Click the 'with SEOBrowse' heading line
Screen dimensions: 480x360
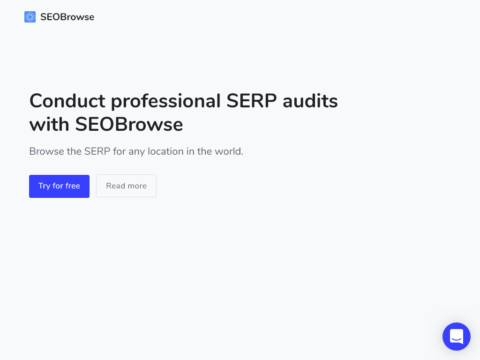[106, 125]
